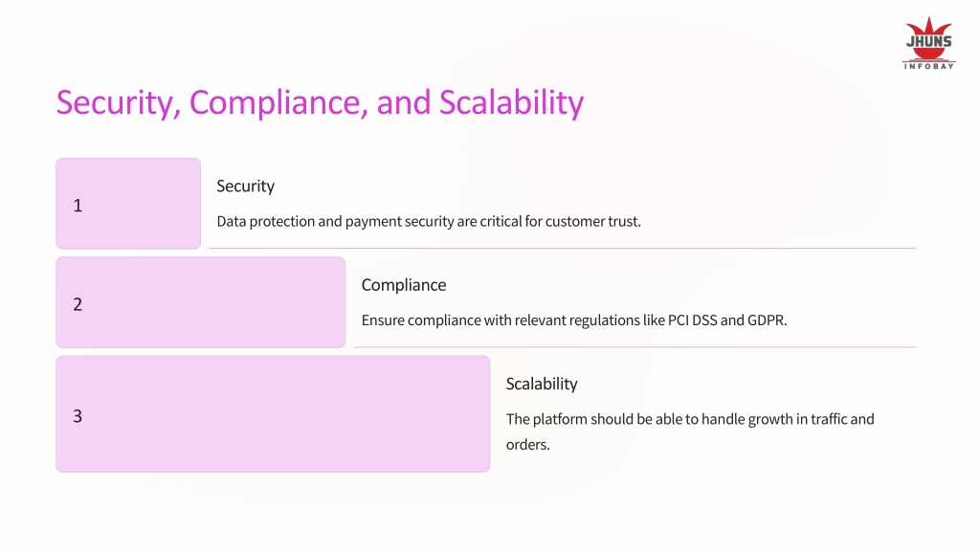Click the number 2 label
Image resolution: width=980 pixels, height=551 pixels.
click(x=78, y=304)
